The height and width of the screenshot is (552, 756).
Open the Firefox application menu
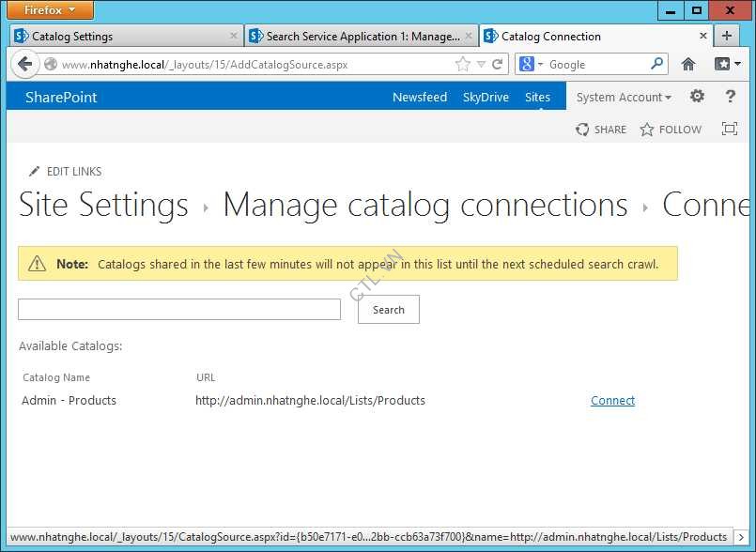(x=51, y=10)
